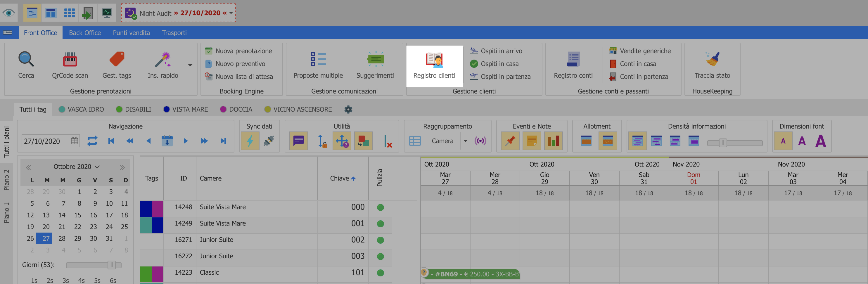This screenshot has width=868, height=284.
Task: Add Nuova lista di attesa
Action: (239, 77)
